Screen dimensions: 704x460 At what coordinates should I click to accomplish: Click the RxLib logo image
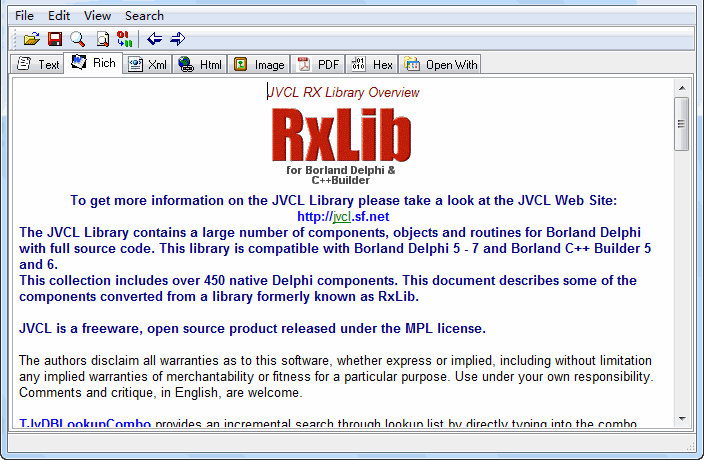tap(341, 135)
